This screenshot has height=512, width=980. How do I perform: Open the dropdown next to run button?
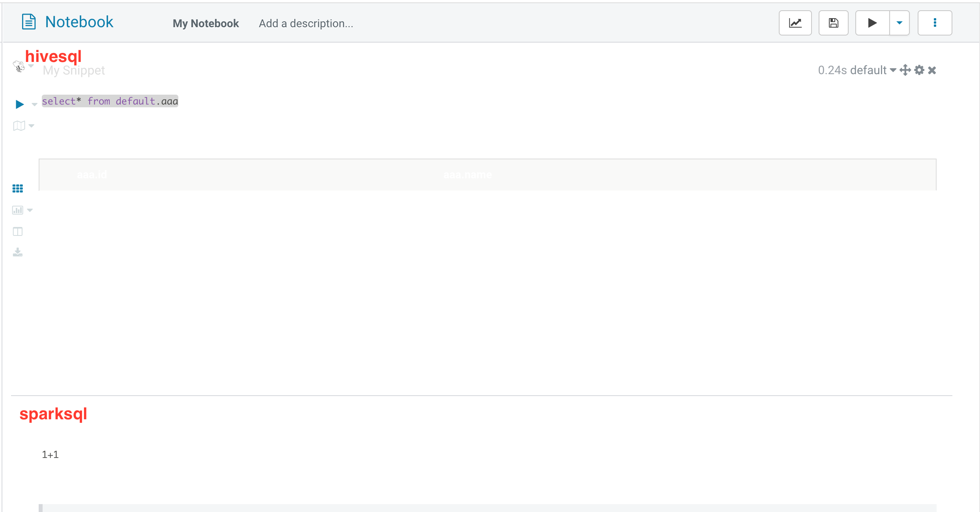click(900, 23)
